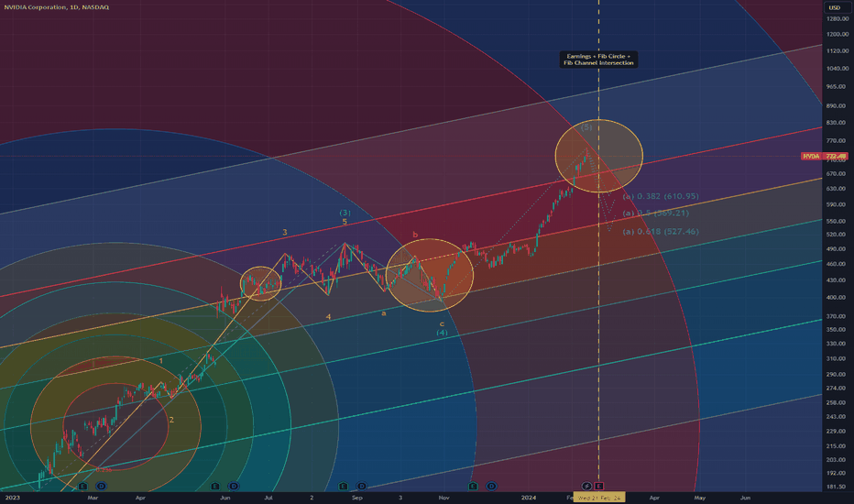The height and width of the screenshot is (504, 854).
Task: Click the May label on time axis
Action: pyautogui.click(x=699, y=498)
